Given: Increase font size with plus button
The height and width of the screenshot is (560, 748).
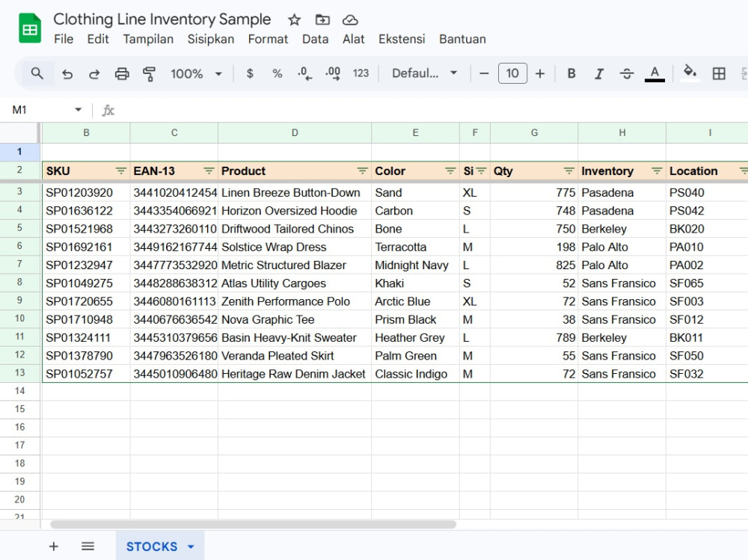Looking at the screenshot, I should click(x=540, y=73).
